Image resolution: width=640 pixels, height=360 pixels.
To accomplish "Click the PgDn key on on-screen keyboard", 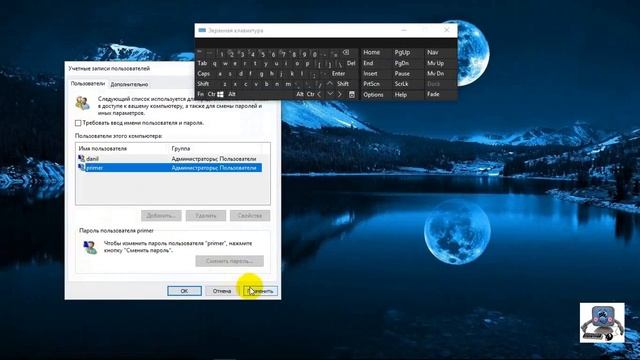I will tap(402, 63).
